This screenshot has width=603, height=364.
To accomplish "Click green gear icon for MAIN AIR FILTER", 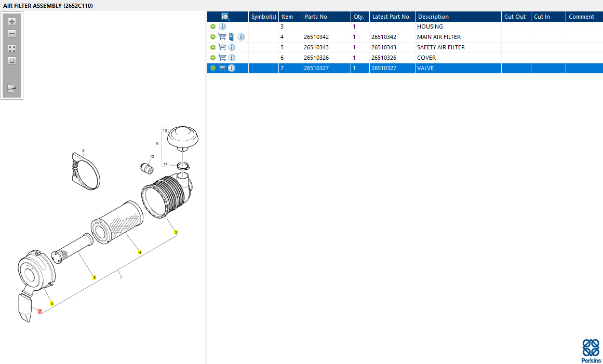I will (x=212, y=37).
